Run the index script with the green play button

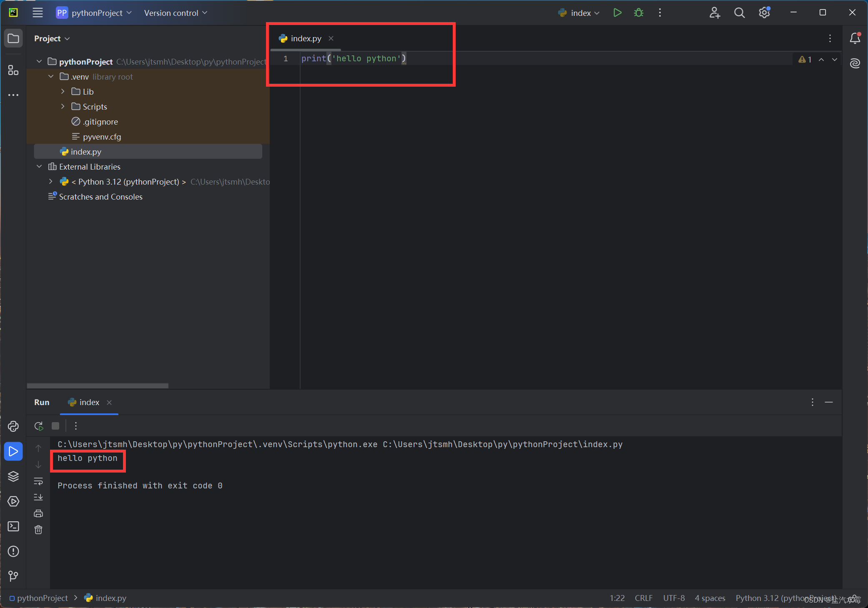coord(617,13)
